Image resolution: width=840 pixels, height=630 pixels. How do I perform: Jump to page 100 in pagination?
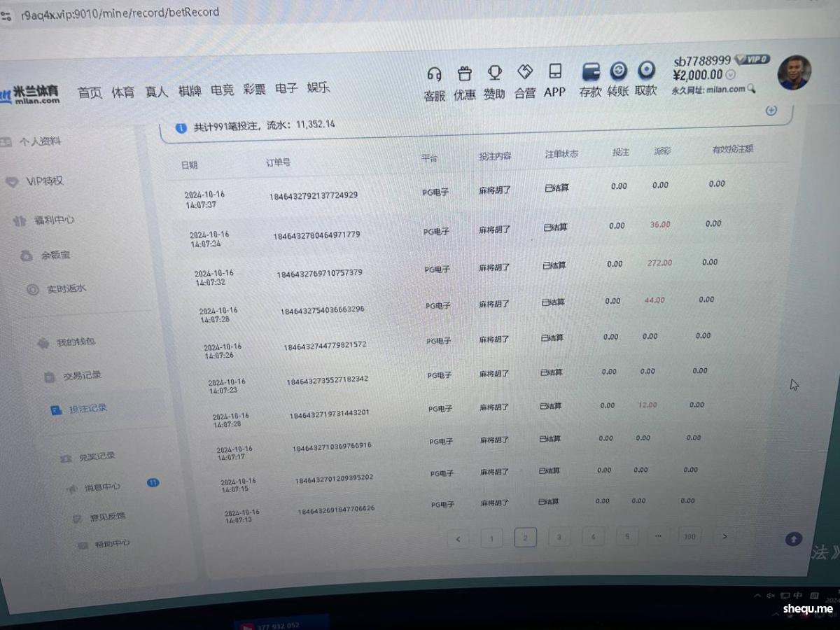click(689, 537)
